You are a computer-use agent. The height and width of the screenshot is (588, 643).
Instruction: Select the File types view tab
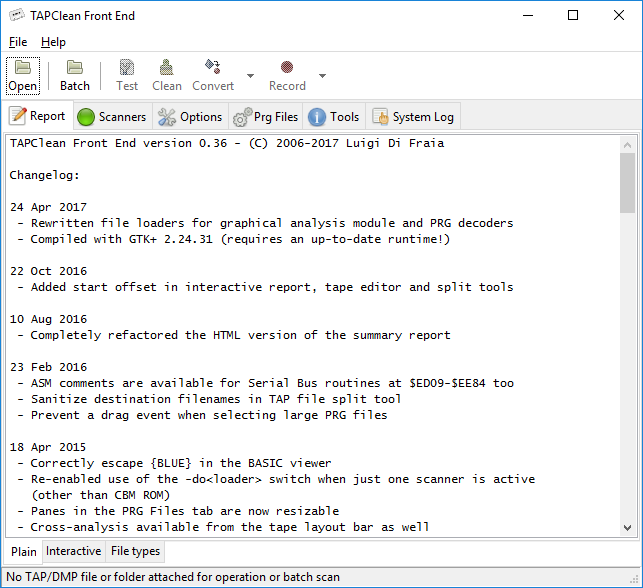pos(135,551)
